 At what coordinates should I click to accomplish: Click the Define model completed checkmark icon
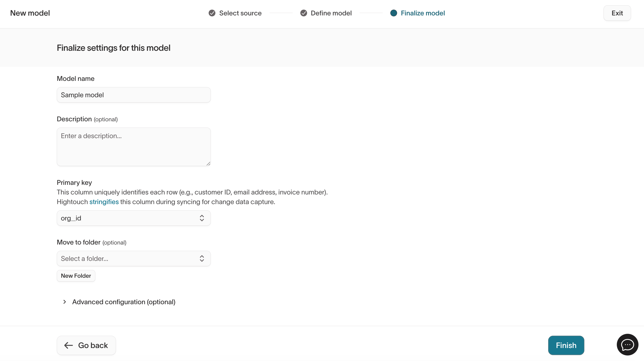click(303, 13)
